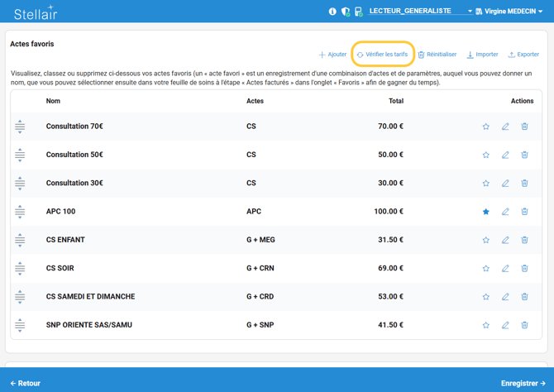Click Exporter in the toolbar
This screenshot has width=554, height=392.
(x=523, y=55)
